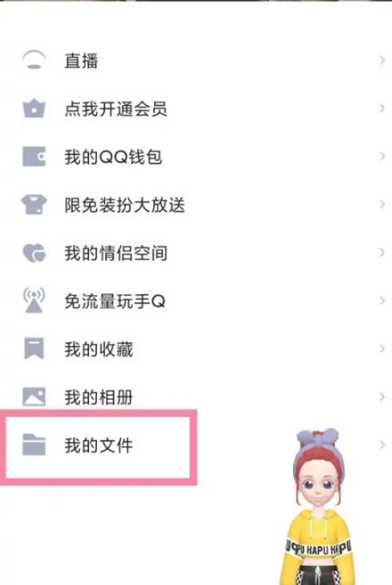Open the 直播 menu entry
392x585 pixels.
(196, 61)
